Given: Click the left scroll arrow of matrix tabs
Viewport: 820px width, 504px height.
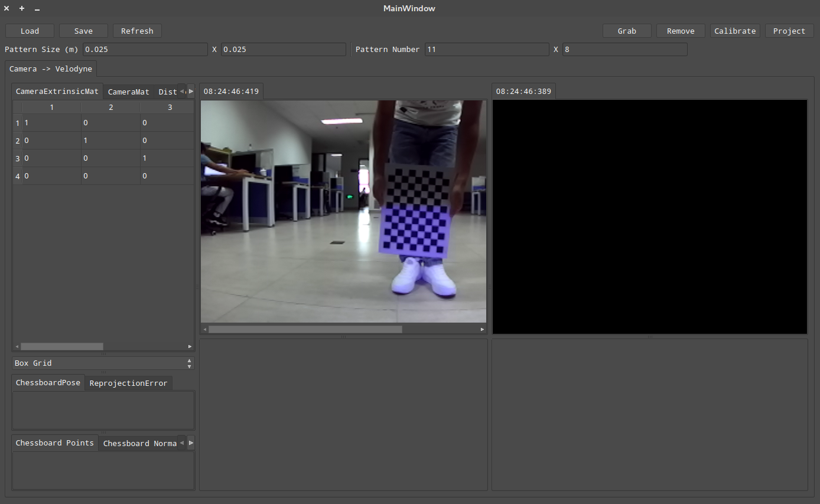Looking at the screenshot, I should tap(182, 92).
